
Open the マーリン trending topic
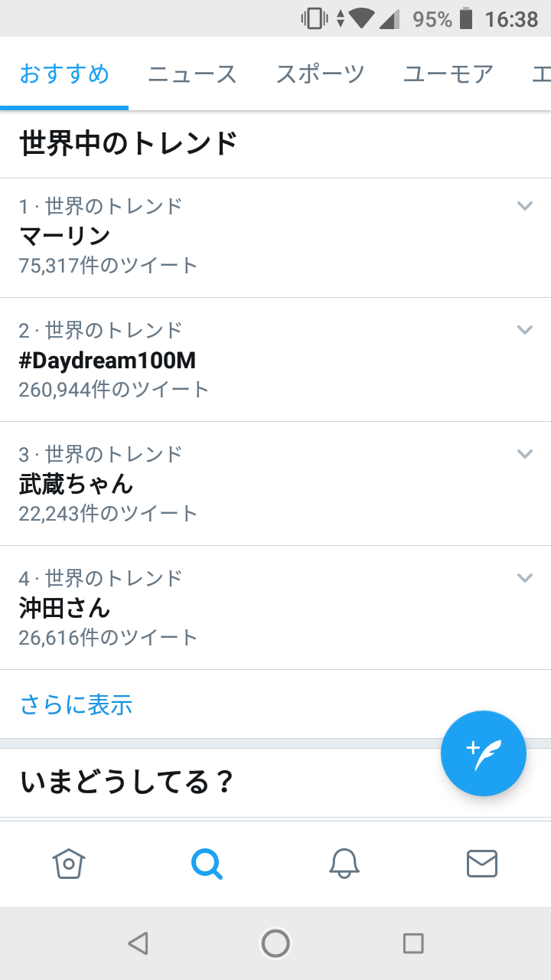click(65, 236)
